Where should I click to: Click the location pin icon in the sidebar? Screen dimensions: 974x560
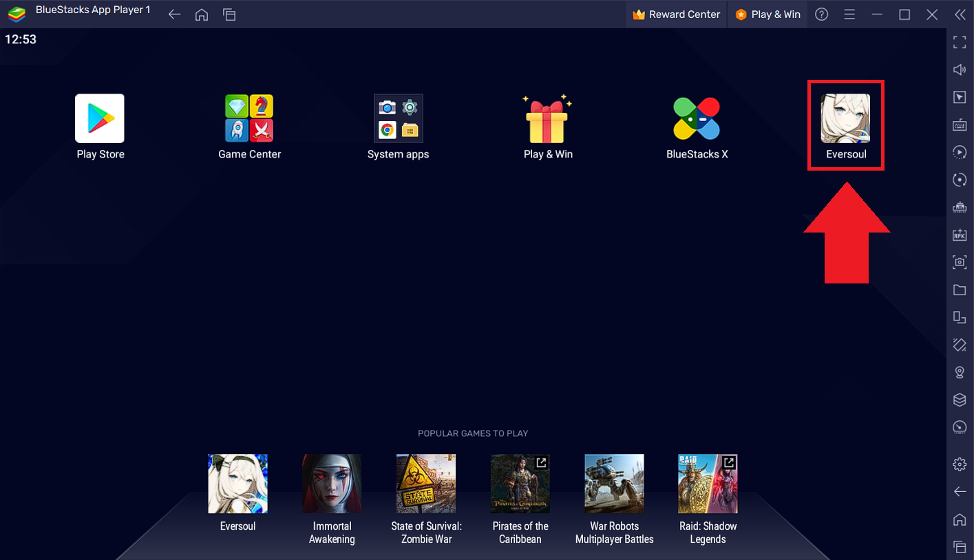960,372
